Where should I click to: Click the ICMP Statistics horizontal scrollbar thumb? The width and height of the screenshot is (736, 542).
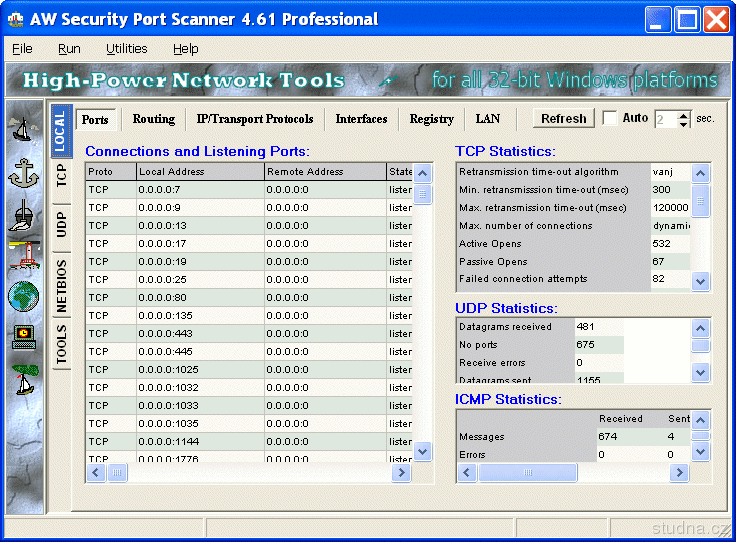pyautogui.click(x=527, y=473)
